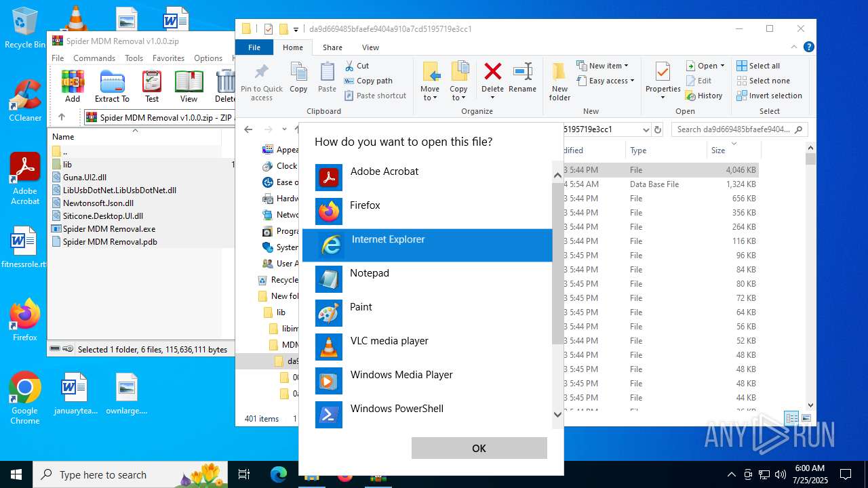Open the Windows Start menu
The height and width of the screenshot is (488, 868).
pyautogui.click(x=16, y=474)
